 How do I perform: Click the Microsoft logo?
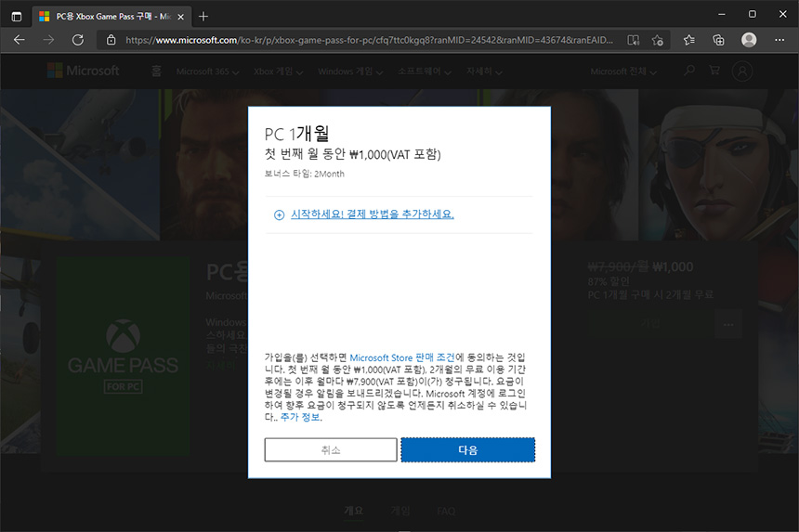coord(84,71)
